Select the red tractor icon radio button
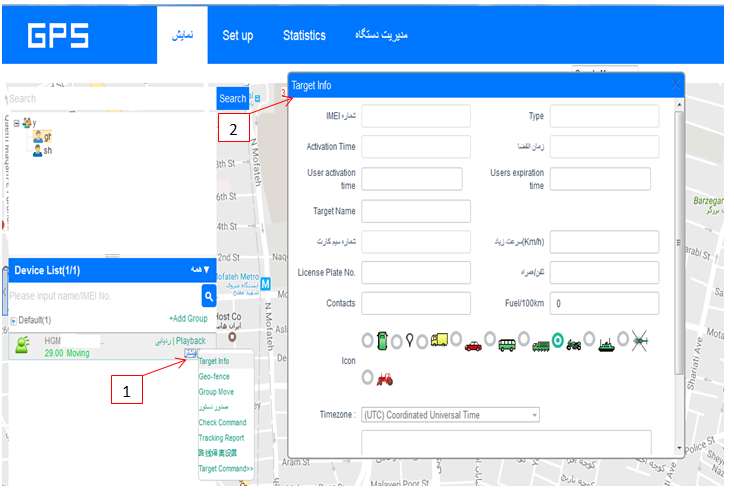The image size is (734, 498). tap(367, 377)
